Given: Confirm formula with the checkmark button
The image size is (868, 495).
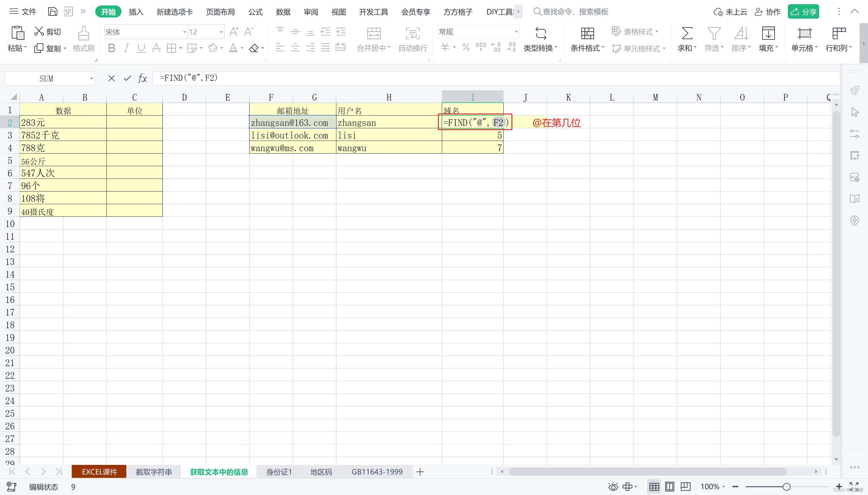Looking at the screenshot, I should tap(127, 79).
